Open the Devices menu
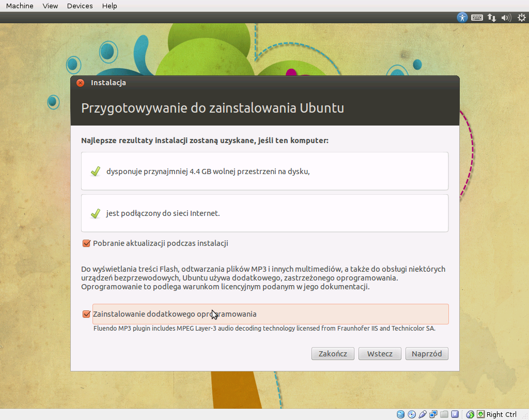 click(x=80, y=6)
